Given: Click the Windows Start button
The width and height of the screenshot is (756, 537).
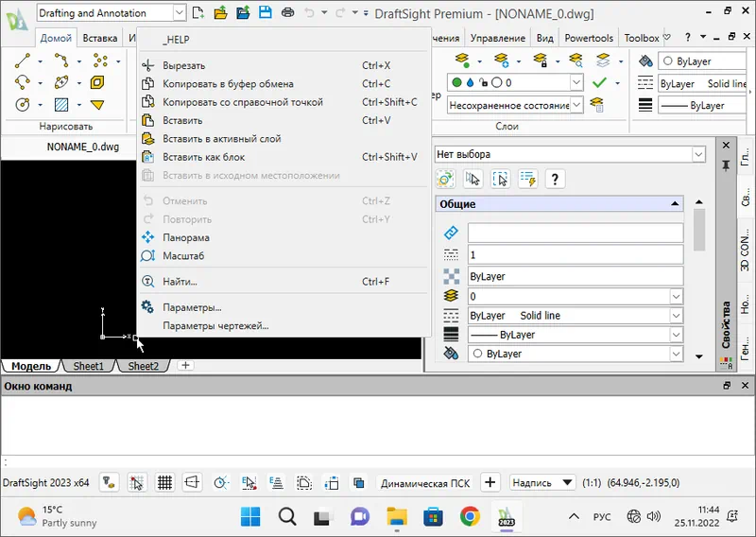Looking at the screenshot, I should 250,517.
